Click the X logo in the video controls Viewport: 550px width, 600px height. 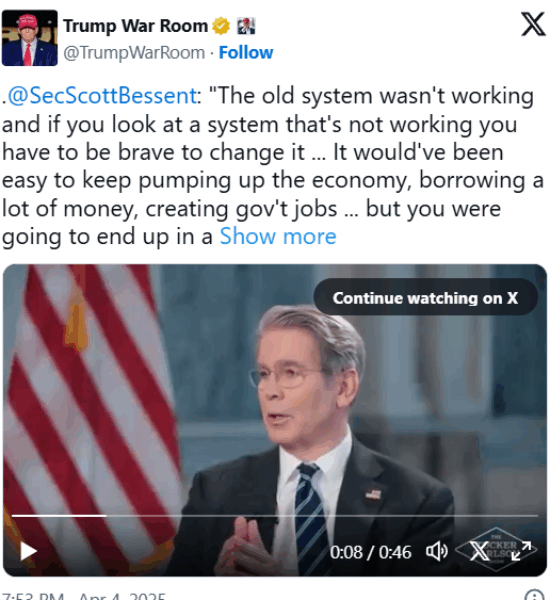point(478,551)
